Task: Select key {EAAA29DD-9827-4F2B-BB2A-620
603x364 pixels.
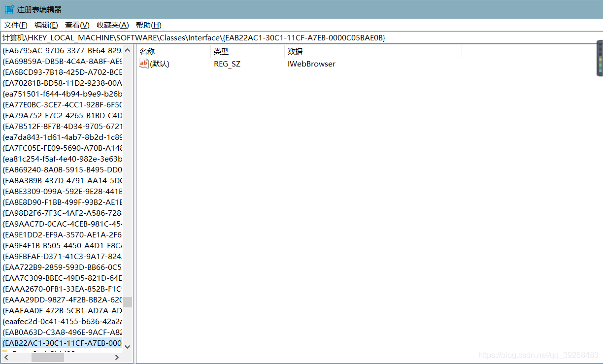Action: [62, 299]
